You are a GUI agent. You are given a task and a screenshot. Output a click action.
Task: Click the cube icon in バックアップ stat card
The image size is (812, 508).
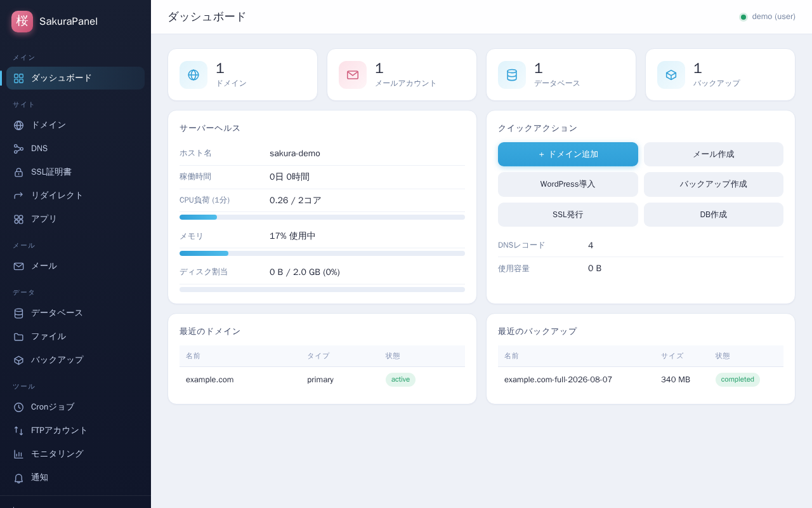[671, 75]
